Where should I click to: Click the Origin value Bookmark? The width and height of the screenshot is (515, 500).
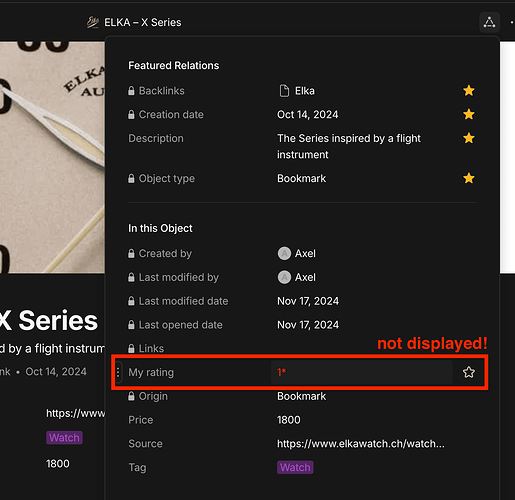(301, 396)
